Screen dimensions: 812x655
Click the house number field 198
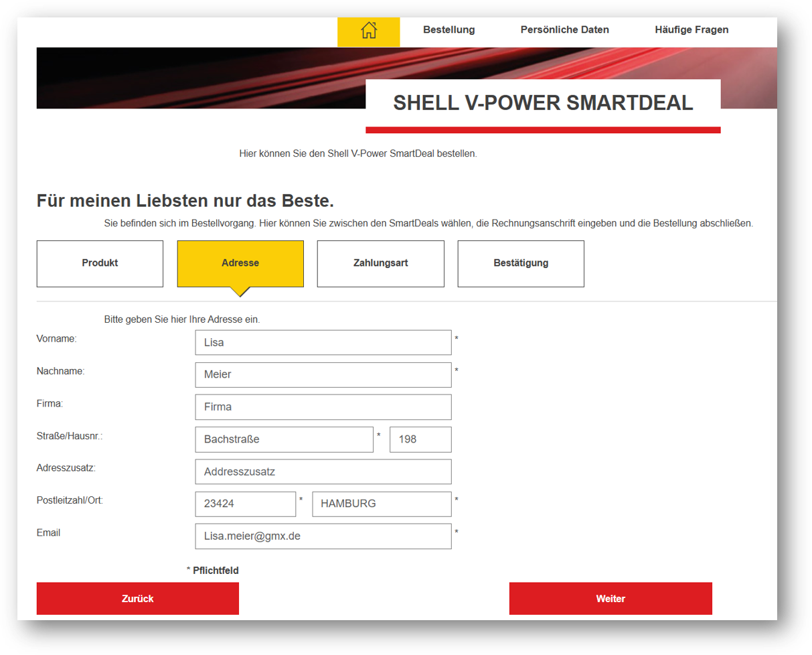(x=420, y=439)
